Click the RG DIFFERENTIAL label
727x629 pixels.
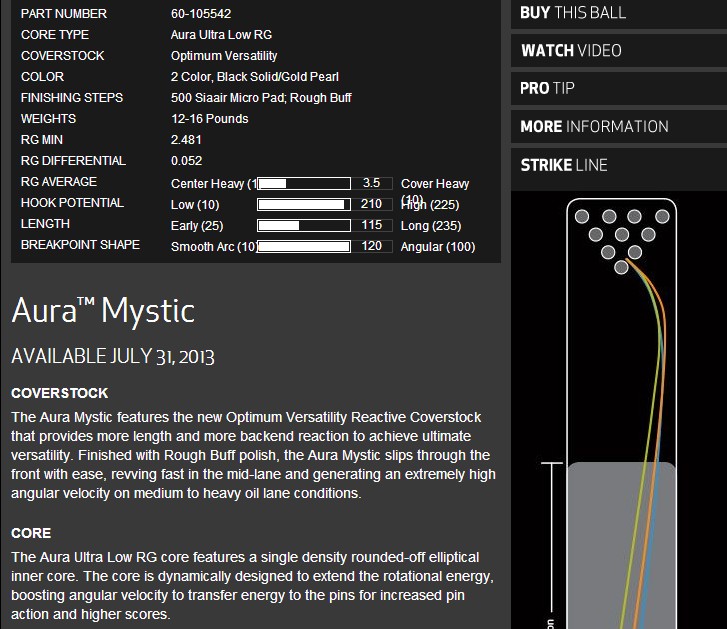click(73, 161)
